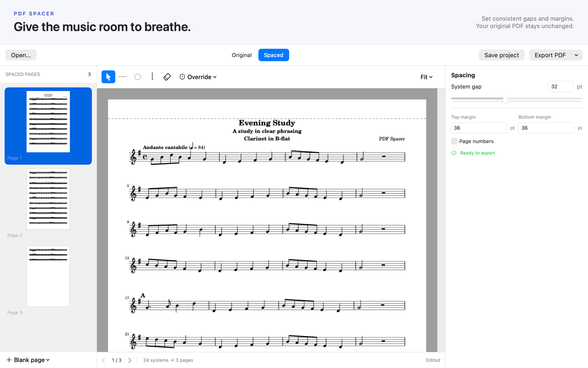Click rehearsal mark 'A' in the score
588x368 pixels.
[x=143, y=295]
